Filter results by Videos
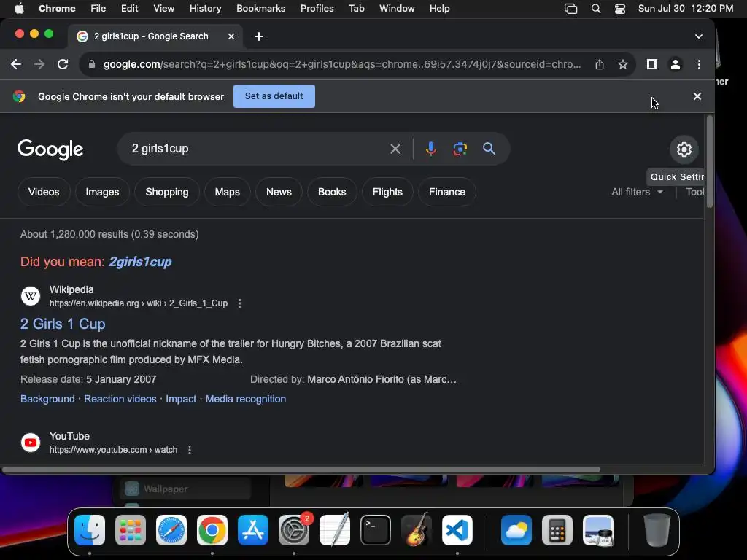This screenshot has width=747, height=560. 44,192
